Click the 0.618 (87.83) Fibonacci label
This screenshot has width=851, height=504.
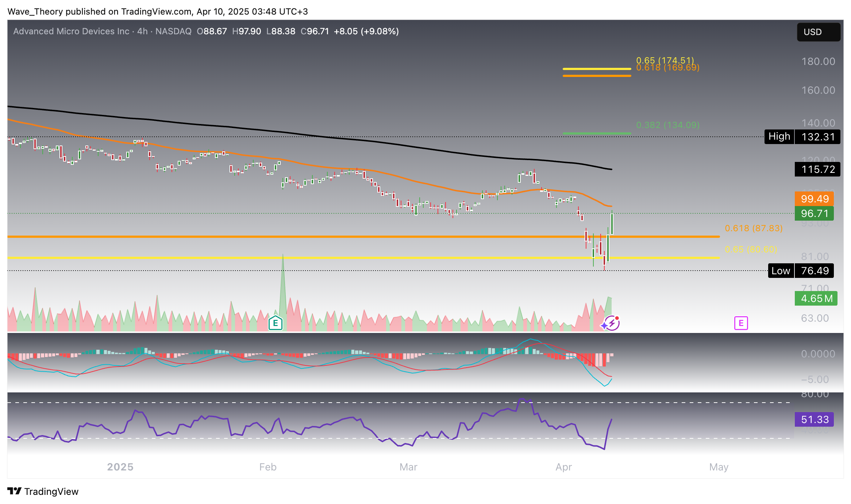pyautogui.click(x=754, y=228)
